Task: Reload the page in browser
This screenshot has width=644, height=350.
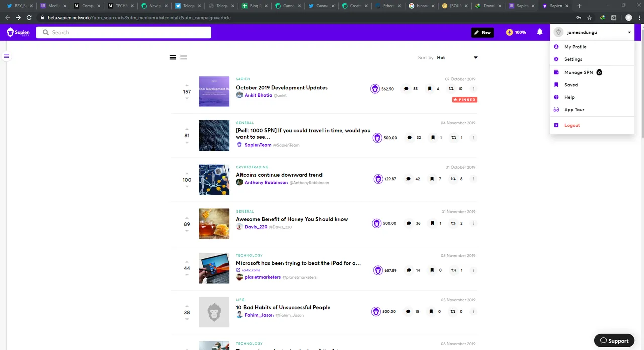Action: 29,17
